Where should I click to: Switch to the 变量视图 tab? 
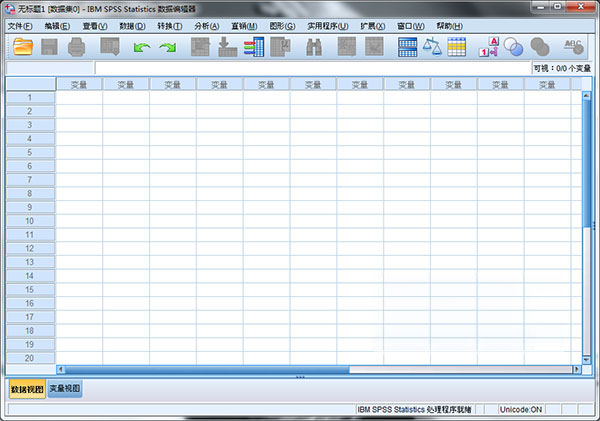65,389
